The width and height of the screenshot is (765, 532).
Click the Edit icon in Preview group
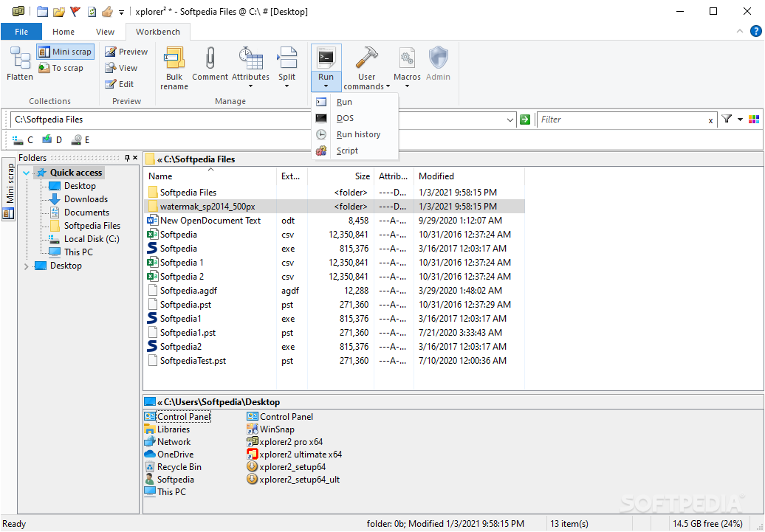point(111,84)
